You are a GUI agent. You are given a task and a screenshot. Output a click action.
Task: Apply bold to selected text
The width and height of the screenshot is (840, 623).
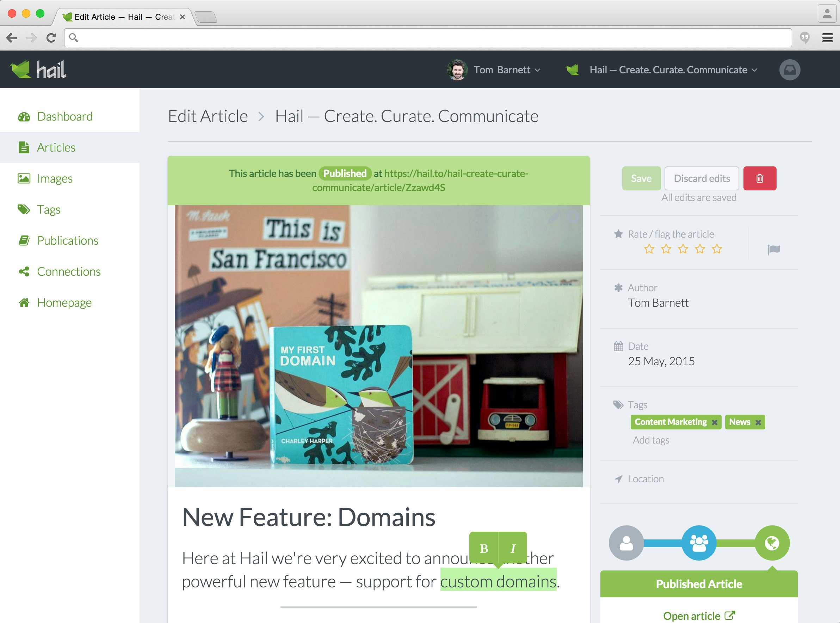484,548
